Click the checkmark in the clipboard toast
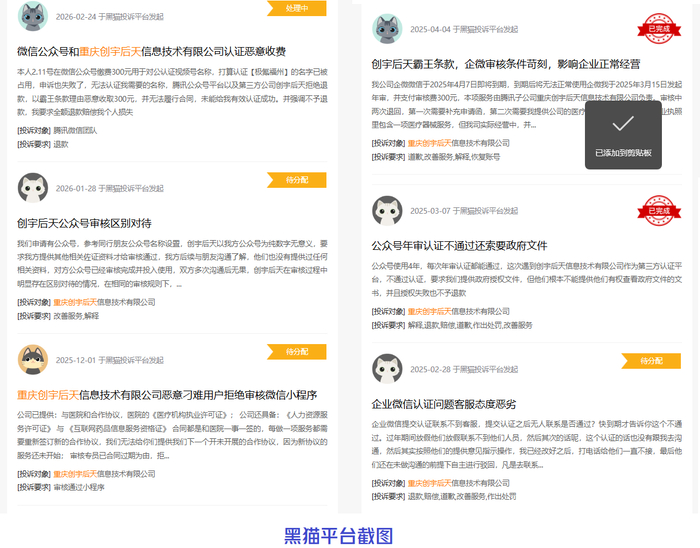Viewport: 700px width, 548px height. pos(623,124)
